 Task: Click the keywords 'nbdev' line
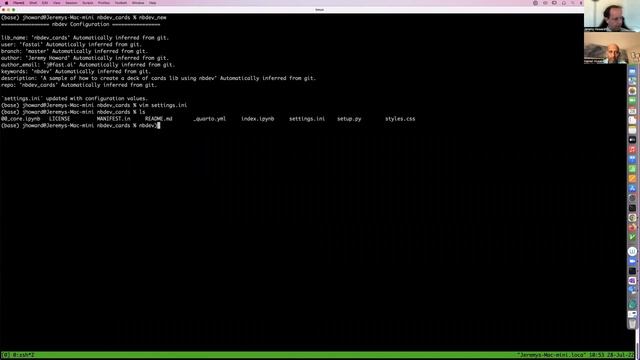(76, 71)
